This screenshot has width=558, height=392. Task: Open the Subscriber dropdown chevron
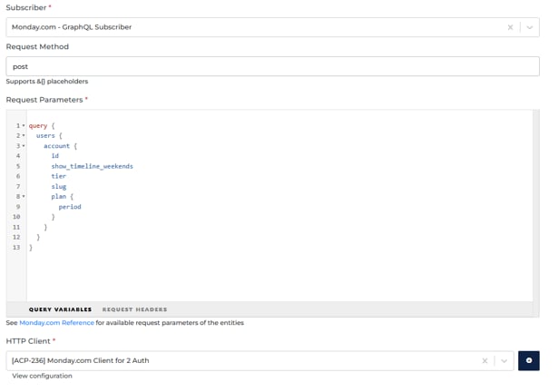(x=530, y=27)
